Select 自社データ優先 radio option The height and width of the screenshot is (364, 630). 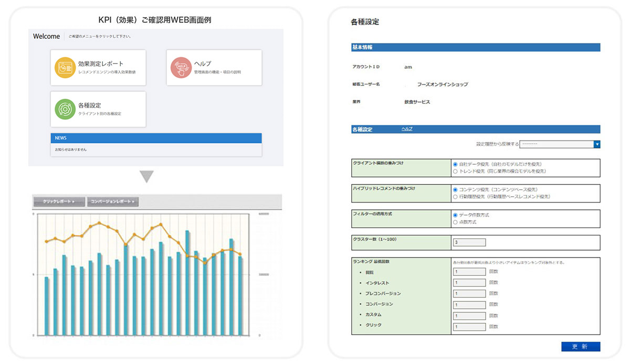pos(455,164)
